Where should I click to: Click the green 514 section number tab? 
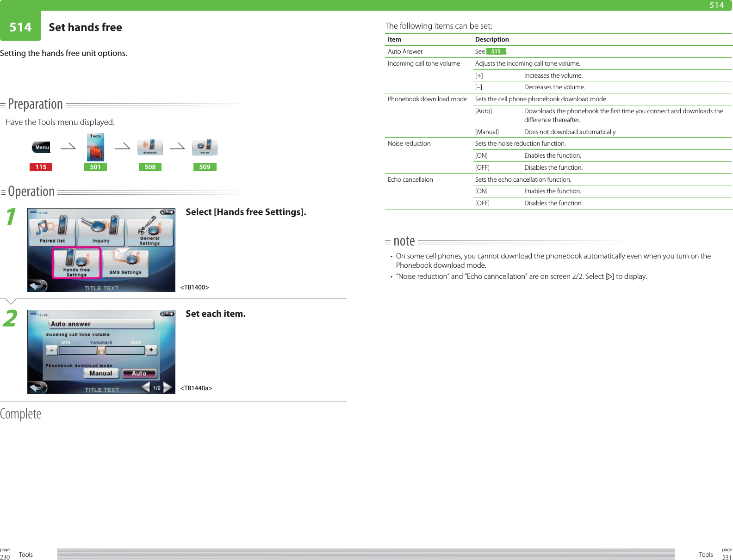20,26
